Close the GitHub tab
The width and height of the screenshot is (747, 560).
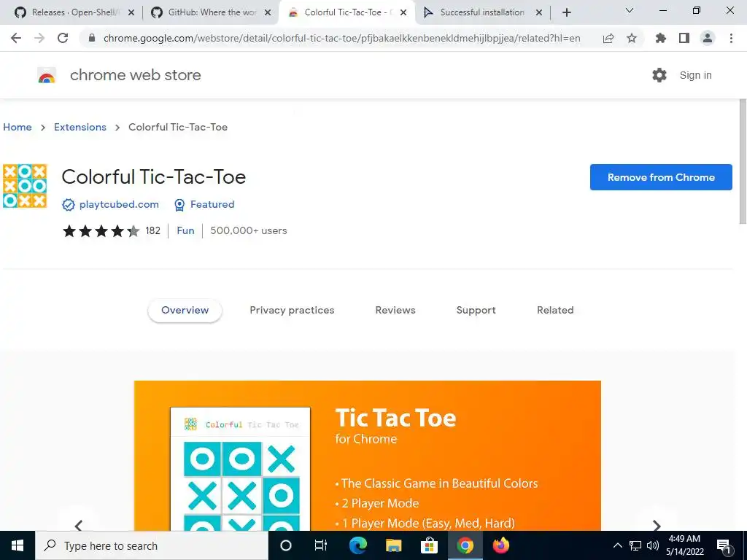tap(268, 13)
